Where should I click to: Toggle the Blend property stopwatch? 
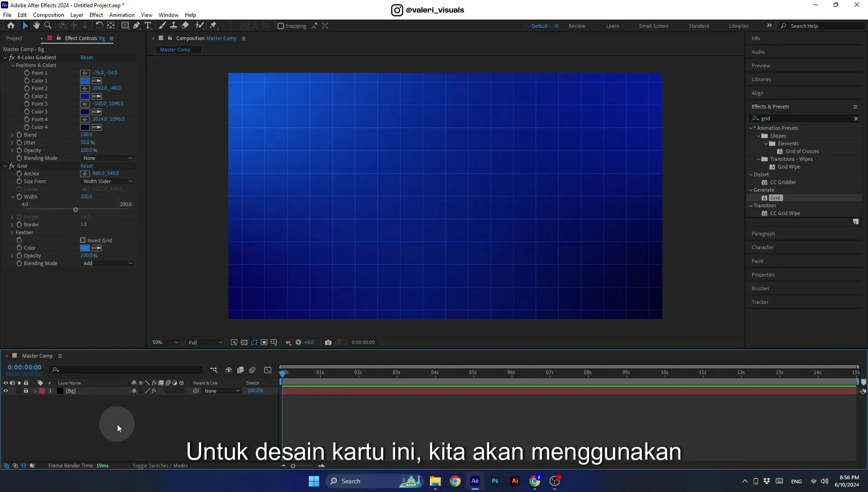(19, 135)
